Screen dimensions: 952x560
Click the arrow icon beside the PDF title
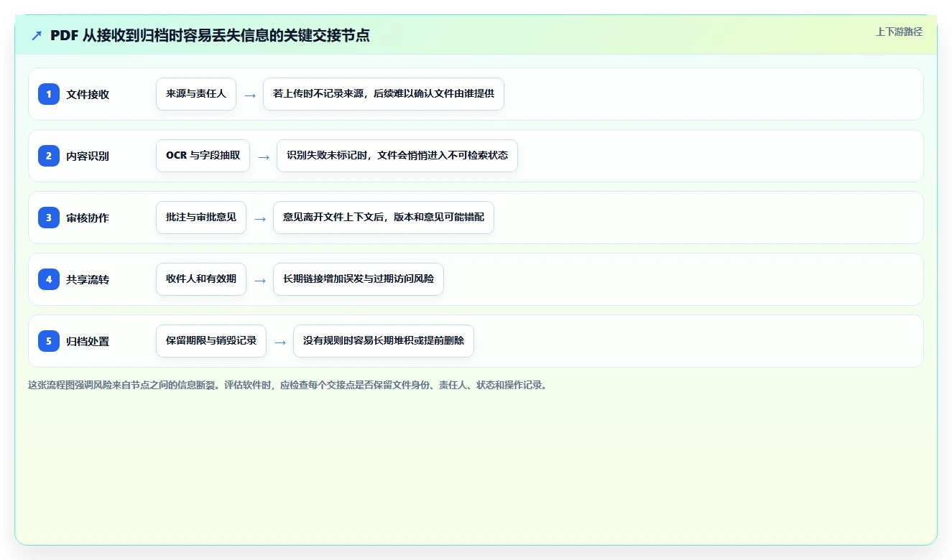tap(37, 36)
